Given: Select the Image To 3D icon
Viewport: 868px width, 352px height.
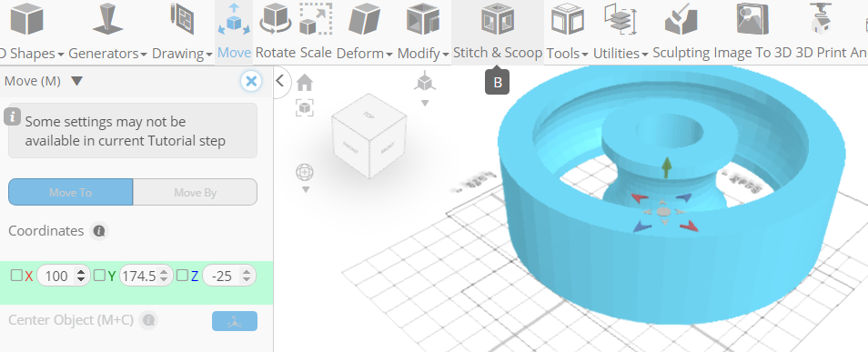Looking at the screenshot, I should [752, 19].
